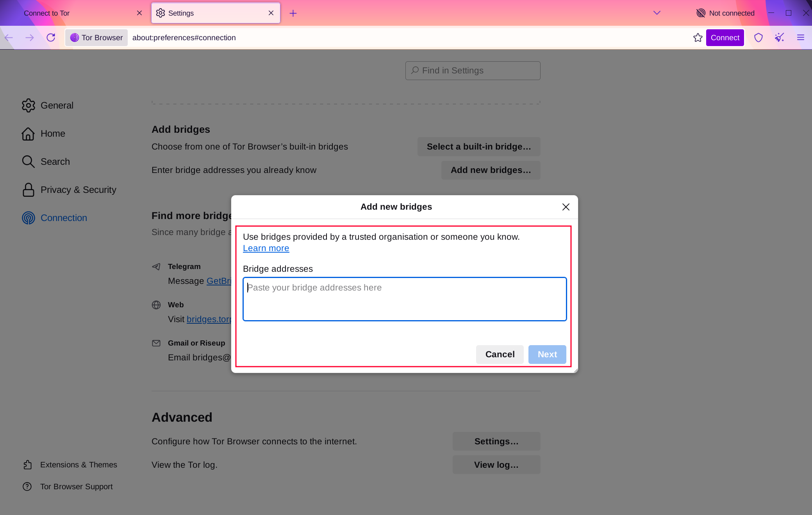Close the Add new bridges dialog

[x=566, y=207]
